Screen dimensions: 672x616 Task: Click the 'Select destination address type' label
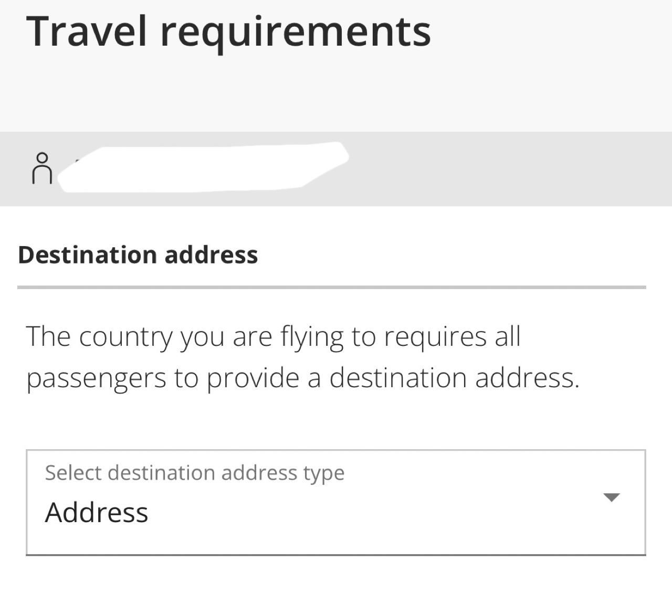[195, 473]
